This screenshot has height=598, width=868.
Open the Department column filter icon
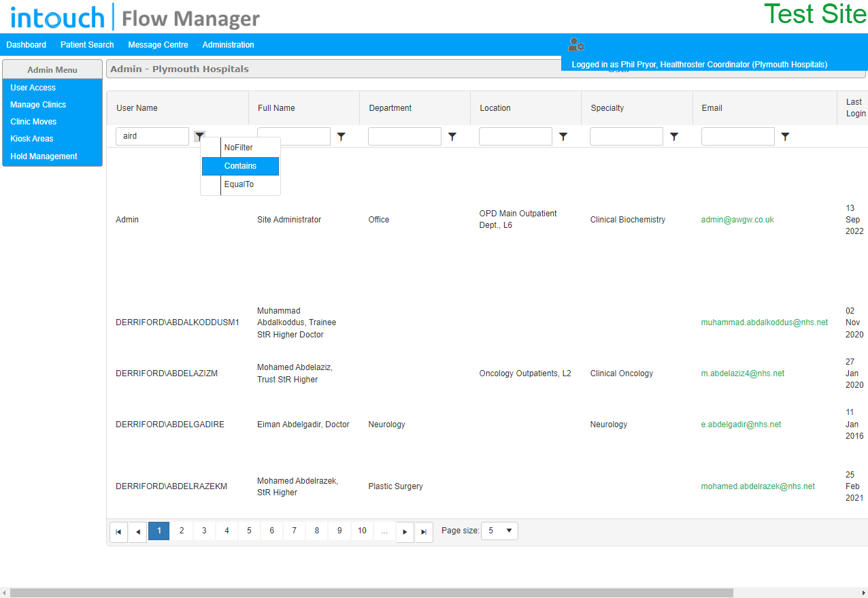[x=452, y=137]
